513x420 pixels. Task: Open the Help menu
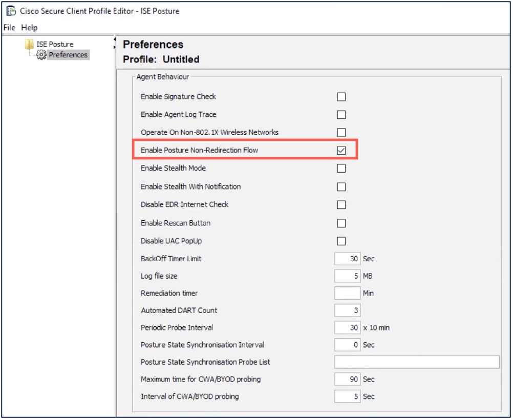click(x=29, y=28)
